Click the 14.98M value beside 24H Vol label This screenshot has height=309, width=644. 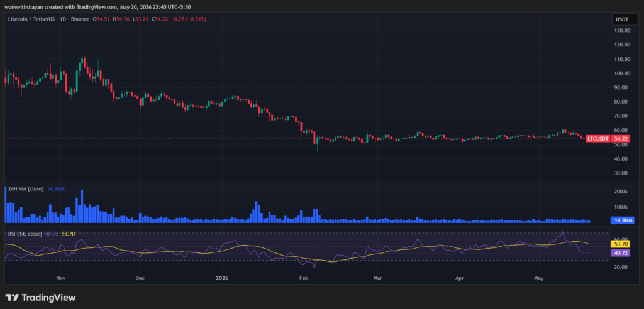point(56,189)
